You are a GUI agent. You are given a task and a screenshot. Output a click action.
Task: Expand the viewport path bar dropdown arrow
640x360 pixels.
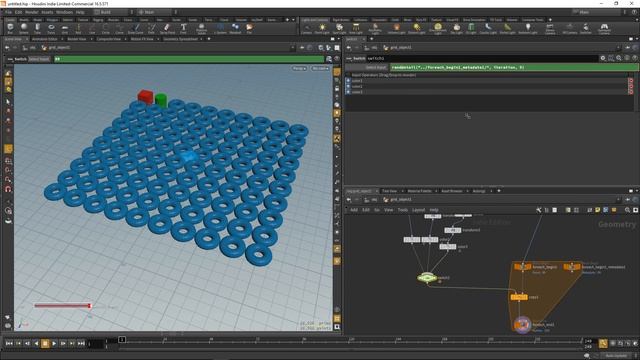292,48
